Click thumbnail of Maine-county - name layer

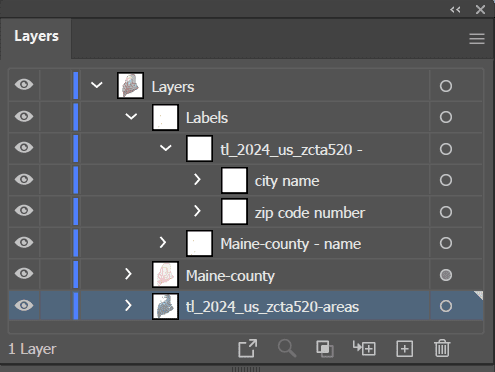[199, 243]
